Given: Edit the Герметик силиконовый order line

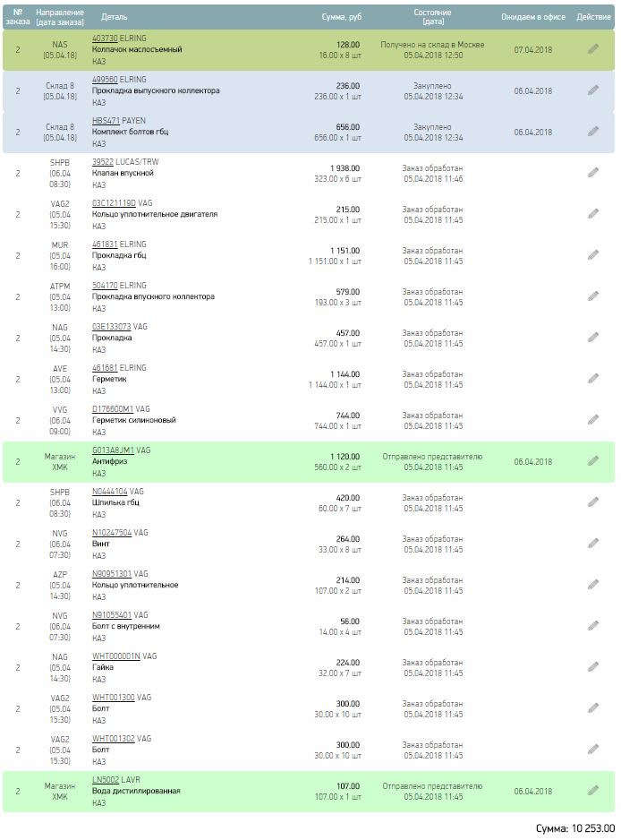Looking at the screenshot, I should pyautogui.click(x=593, y=420).
